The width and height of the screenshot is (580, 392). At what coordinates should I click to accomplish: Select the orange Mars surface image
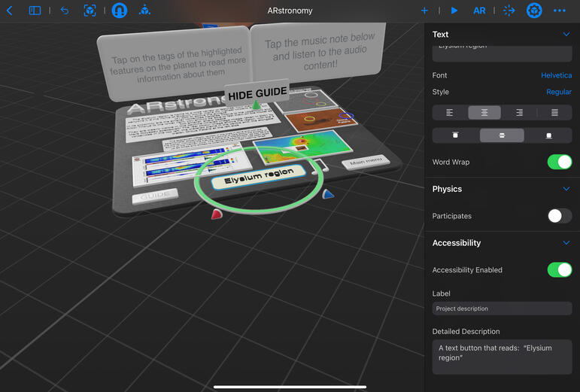[x=320, y=120]
